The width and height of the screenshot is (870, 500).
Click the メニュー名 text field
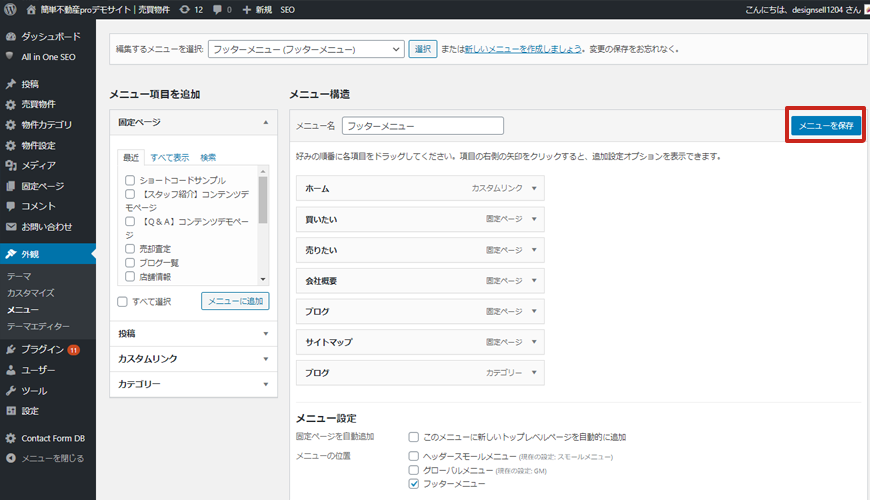point(422,127)
